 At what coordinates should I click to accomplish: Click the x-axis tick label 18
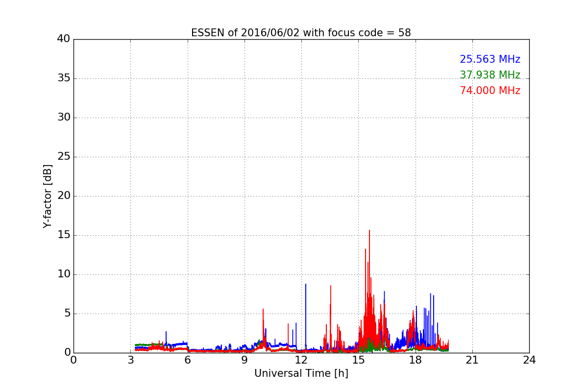point(416,360)
